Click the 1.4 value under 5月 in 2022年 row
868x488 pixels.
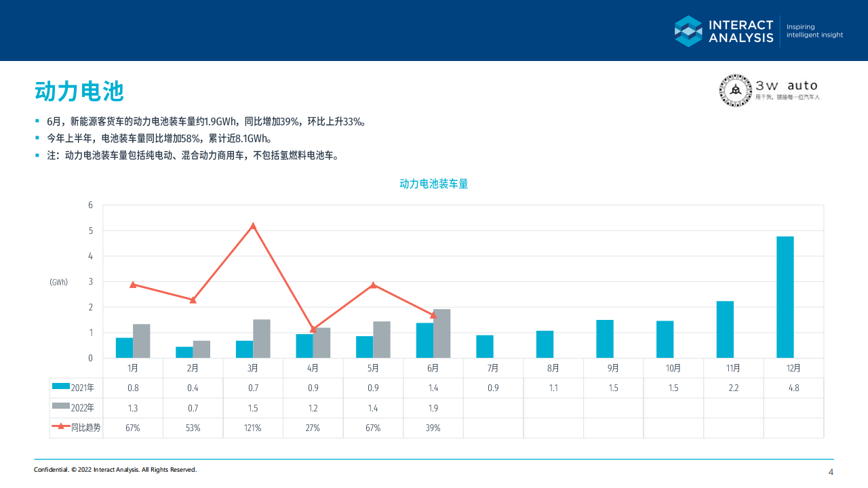click(373, 408)
